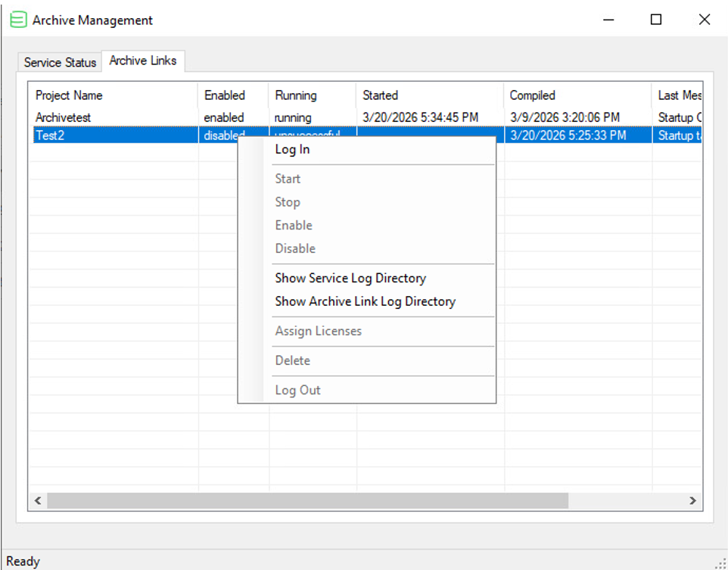Sort by Started column header
The width and height of the screenshot is (728, 570).
(430, 95)
